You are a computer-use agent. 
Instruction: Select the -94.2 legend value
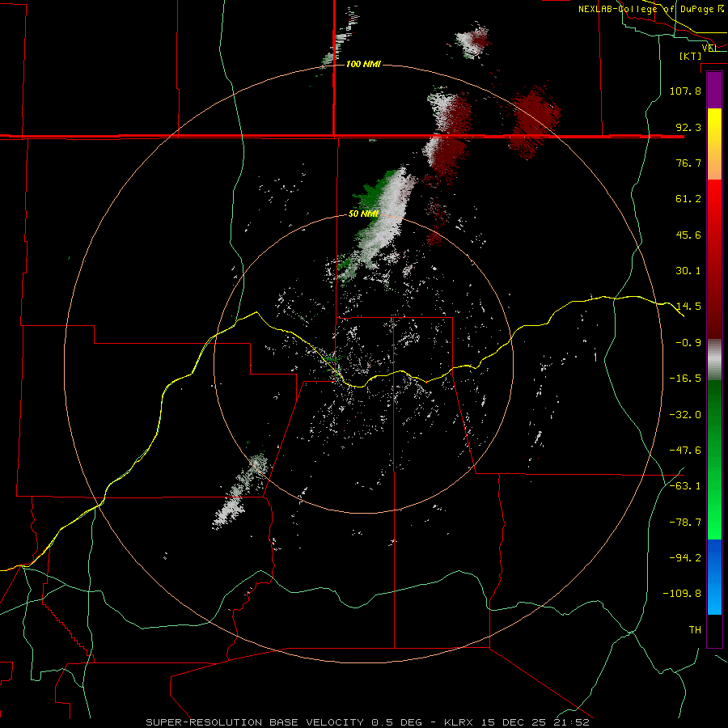pyautogui.click(x=685, y=558)
